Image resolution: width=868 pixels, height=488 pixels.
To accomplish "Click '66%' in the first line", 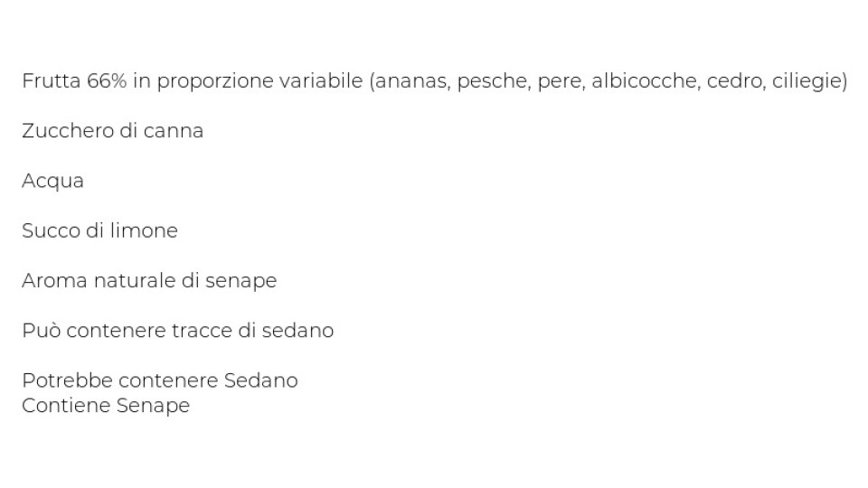I will 107,81.
